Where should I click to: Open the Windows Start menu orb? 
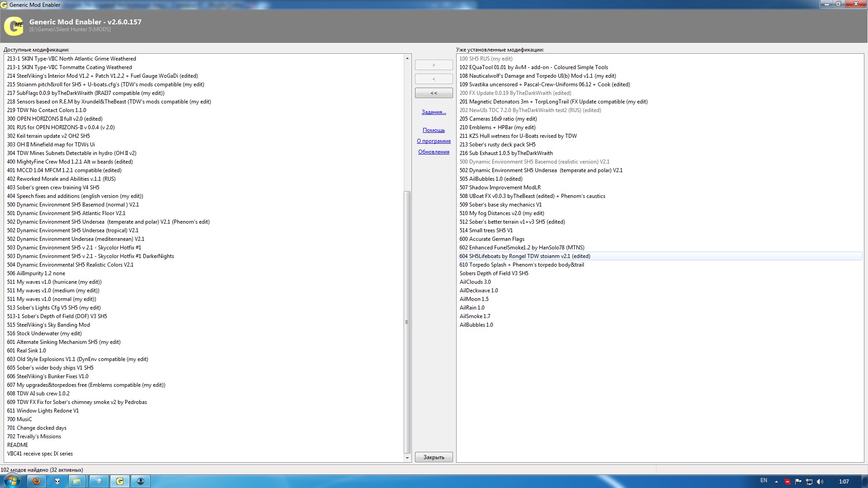click(12, 481)
